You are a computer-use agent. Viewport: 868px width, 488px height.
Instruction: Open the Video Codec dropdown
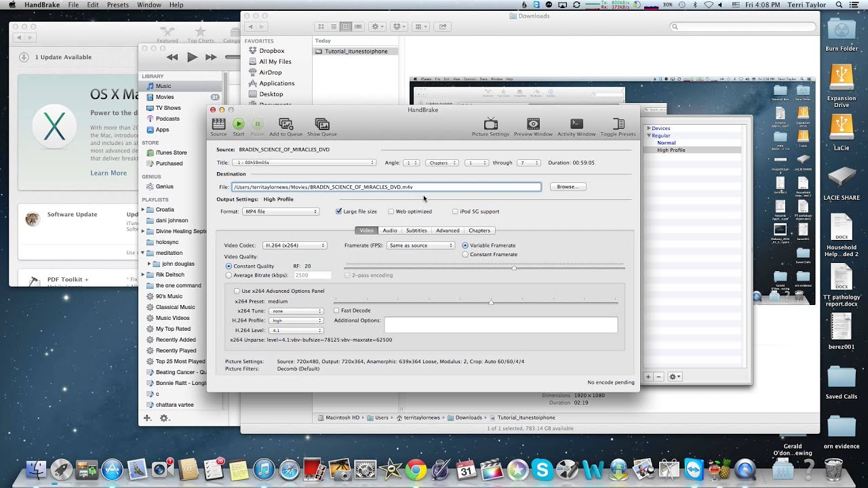(x=294, y=245)
